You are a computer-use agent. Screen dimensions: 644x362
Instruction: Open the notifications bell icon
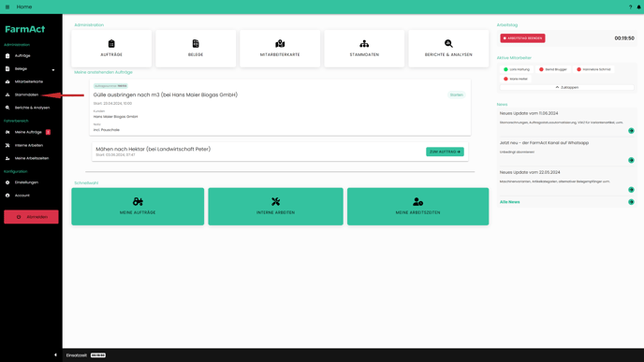click(x=638, y=7)
